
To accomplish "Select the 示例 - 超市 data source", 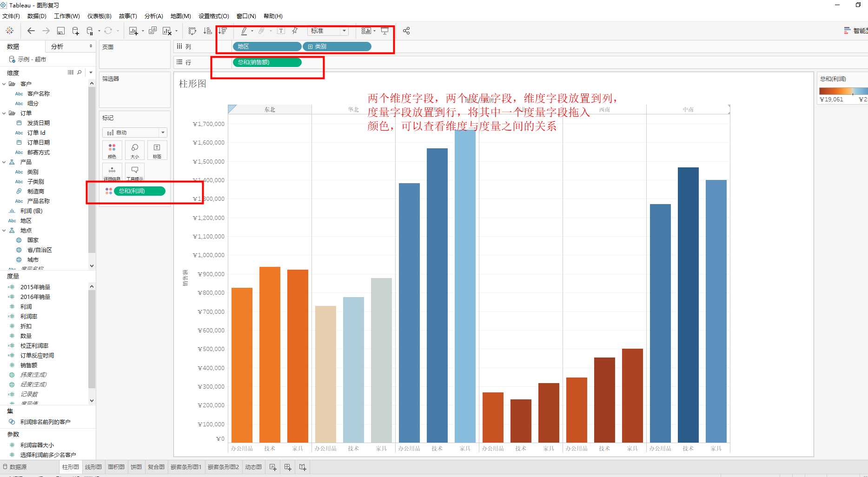I will pos(28,60).
